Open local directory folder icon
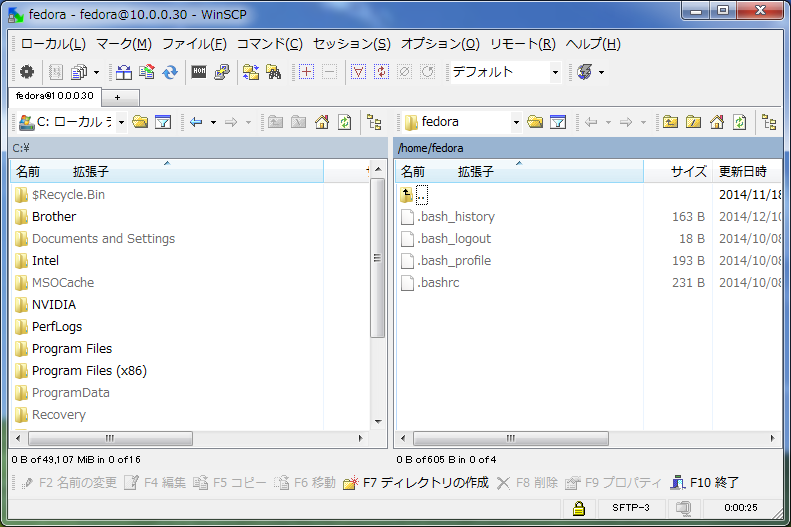 [x=140, y=122]
